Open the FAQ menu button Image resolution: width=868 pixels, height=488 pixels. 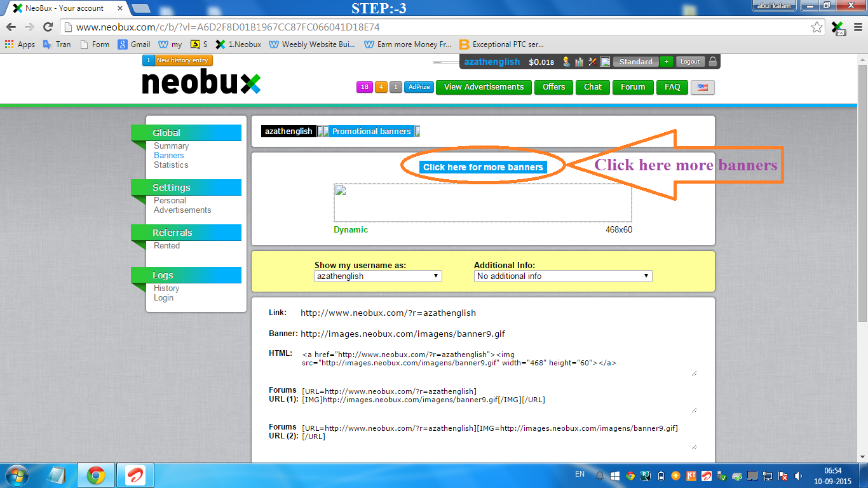[x=672, y=87]
